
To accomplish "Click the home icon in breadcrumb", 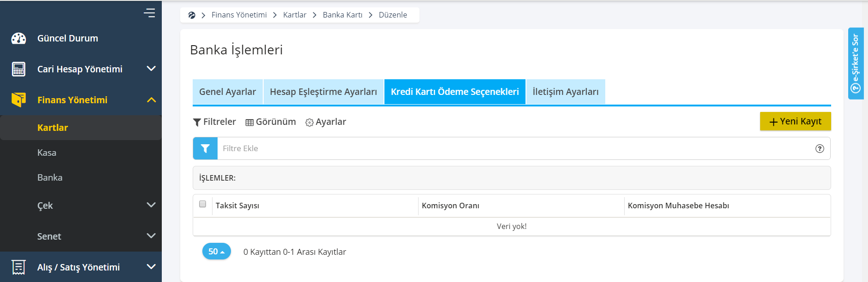I will point(192,15).
